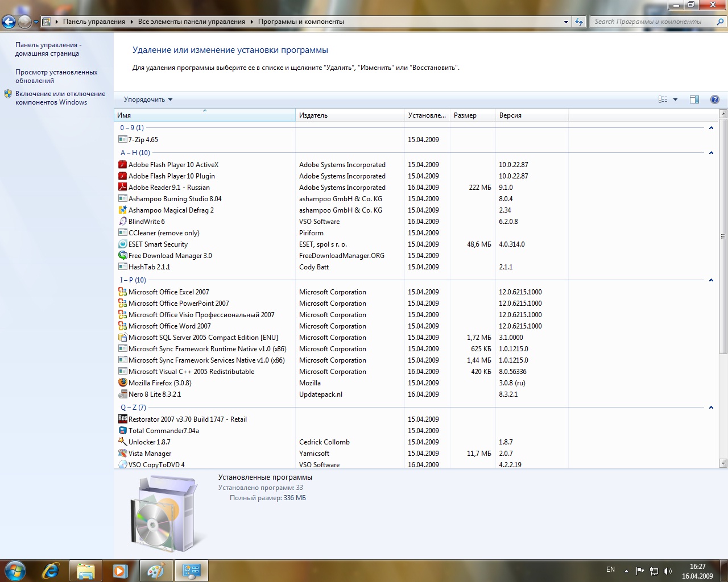
Task: Open the address bar history dropdown
Action: 566,22
